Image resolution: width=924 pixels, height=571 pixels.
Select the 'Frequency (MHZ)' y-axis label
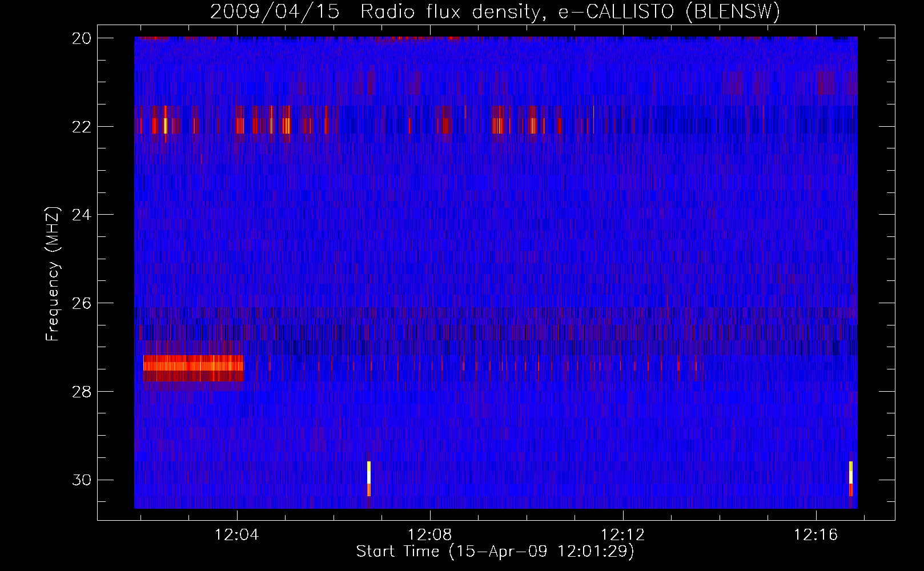[x=53, y=274]
